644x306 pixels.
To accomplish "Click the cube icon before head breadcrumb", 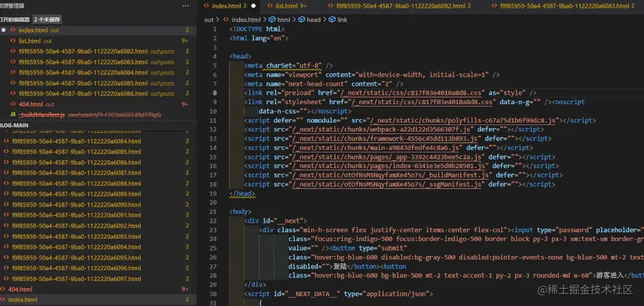I will point(302,20).
